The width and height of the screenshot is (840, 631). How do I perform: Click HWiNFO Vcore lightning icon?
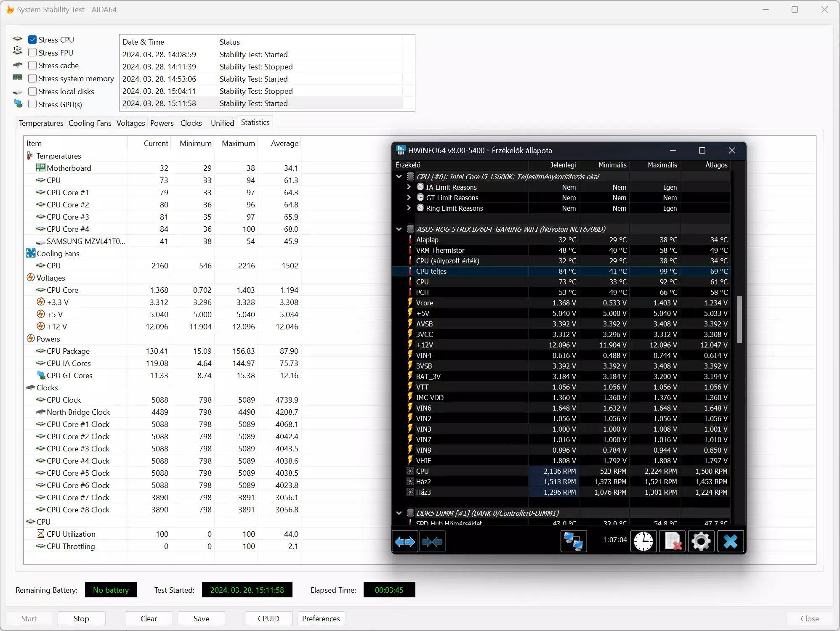tap(410, 302)
